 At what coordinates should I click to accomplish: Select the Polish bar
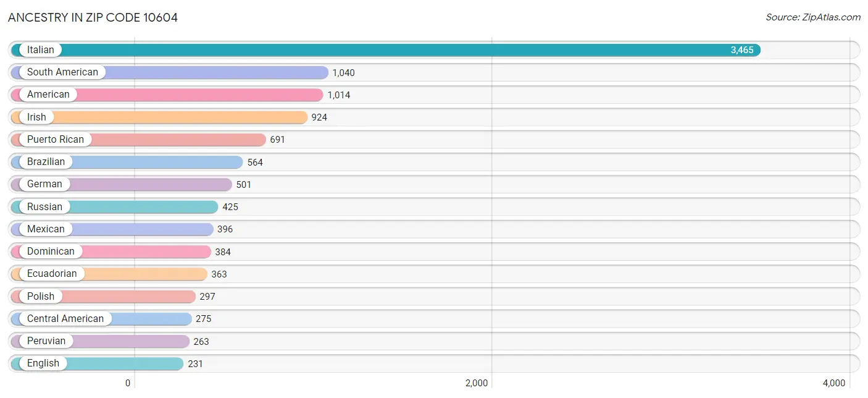coord(136,297)
